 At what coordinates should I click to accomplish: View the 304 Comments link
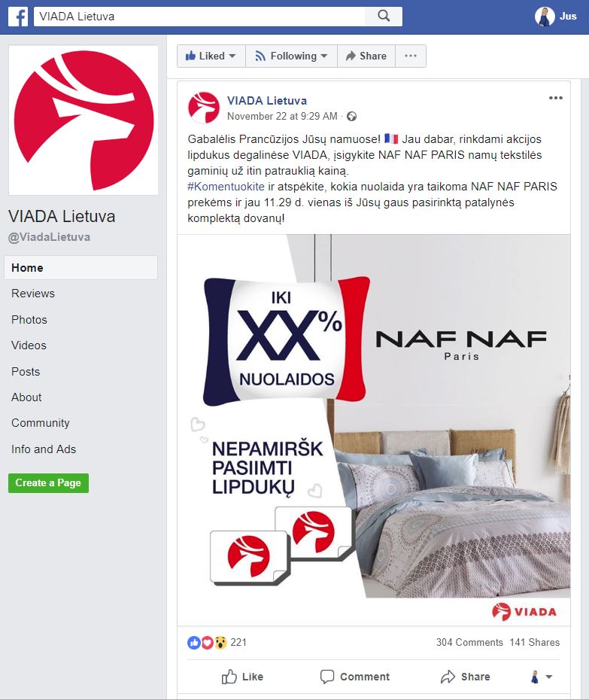click(x=469, y=642)
